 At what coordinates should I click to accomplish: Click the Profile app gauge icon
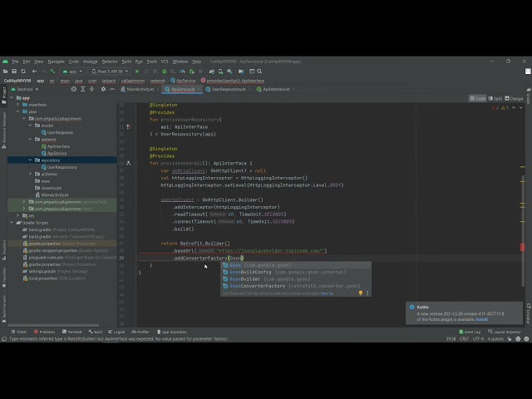point(182,71)
